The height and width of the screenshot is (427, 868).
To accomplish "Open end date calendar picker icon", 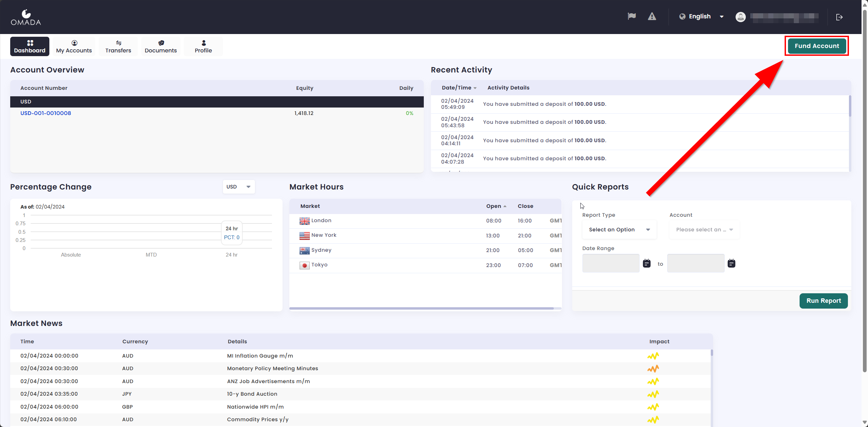I will (732, 263).
